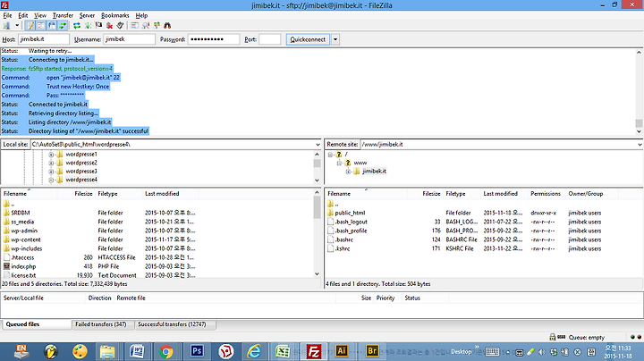Viewport: 644px width, 361px height.
Task: Open Illustrator from the taskbar
Action: pos(342,351)
